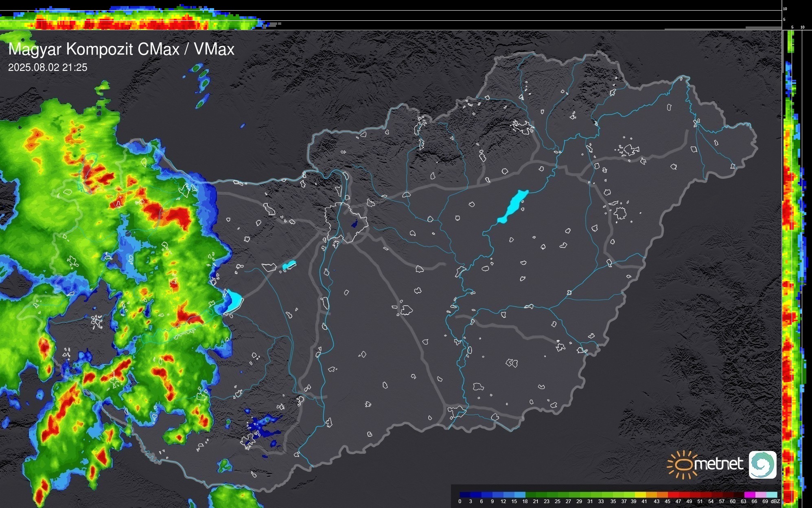
Task: Click the dBZ unit label on the scale
Action: (775, 501)
